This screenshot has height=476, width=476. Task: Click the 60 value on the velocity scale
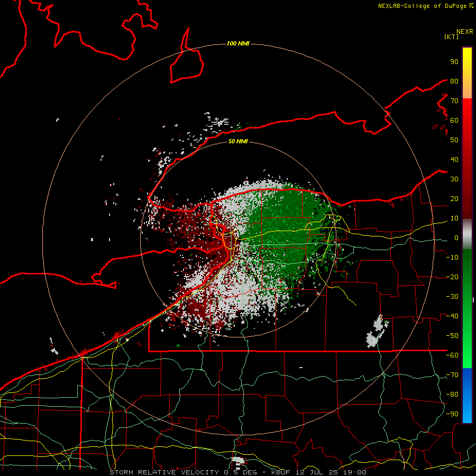pos(454,120)
